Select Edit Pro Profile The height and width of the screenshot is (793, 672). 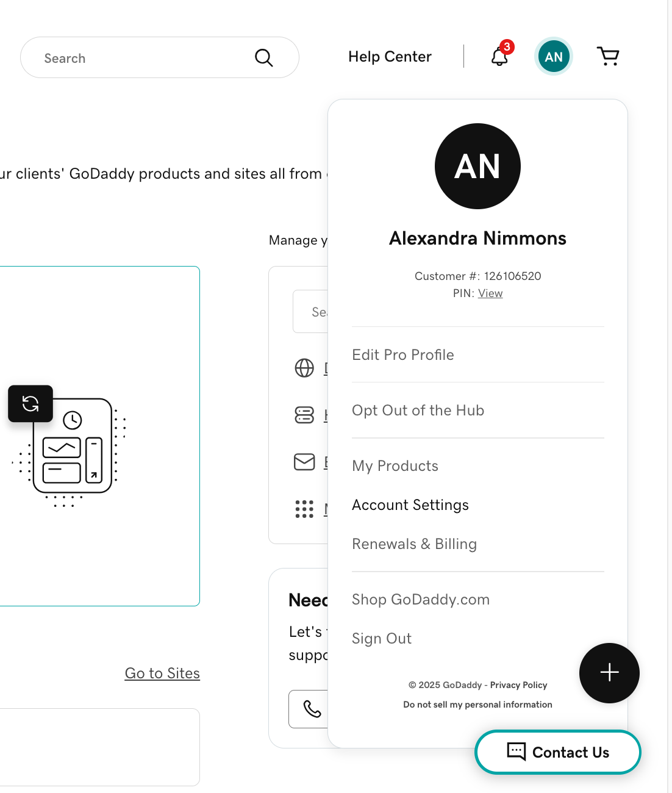(x=403, y=355)
